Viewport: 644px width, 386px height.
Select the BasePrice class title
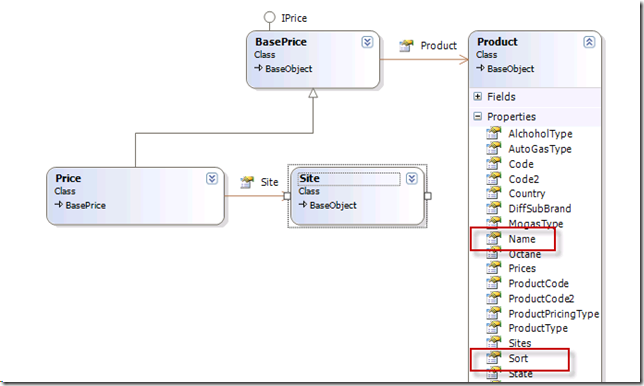281,42
